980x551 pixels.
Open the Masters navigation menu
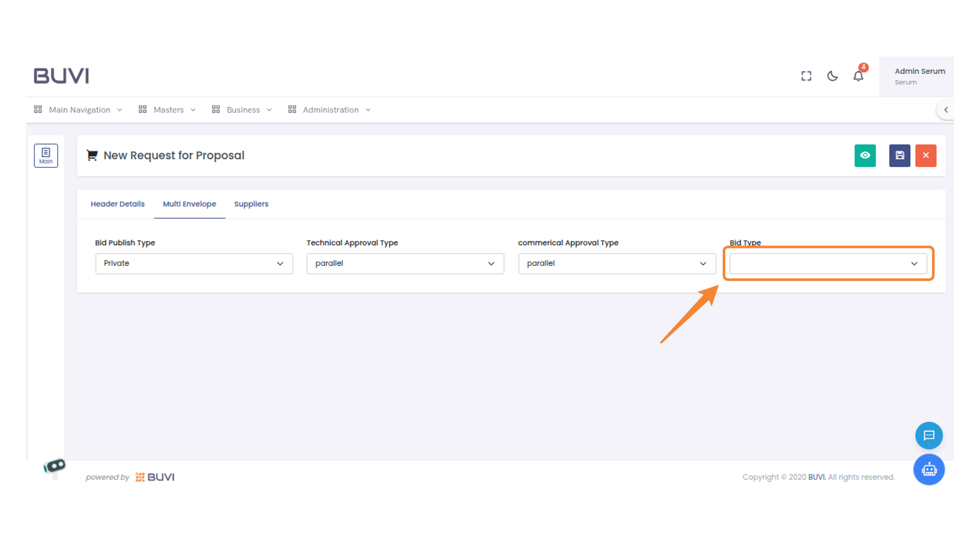coord(168,110)
